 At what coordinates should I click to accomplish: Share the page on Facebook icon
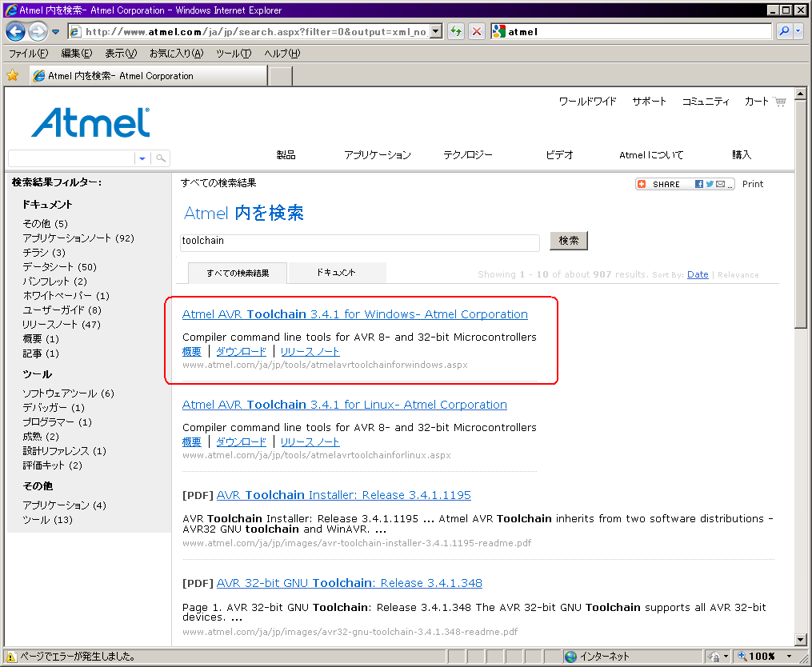click(x=699, y=184)
